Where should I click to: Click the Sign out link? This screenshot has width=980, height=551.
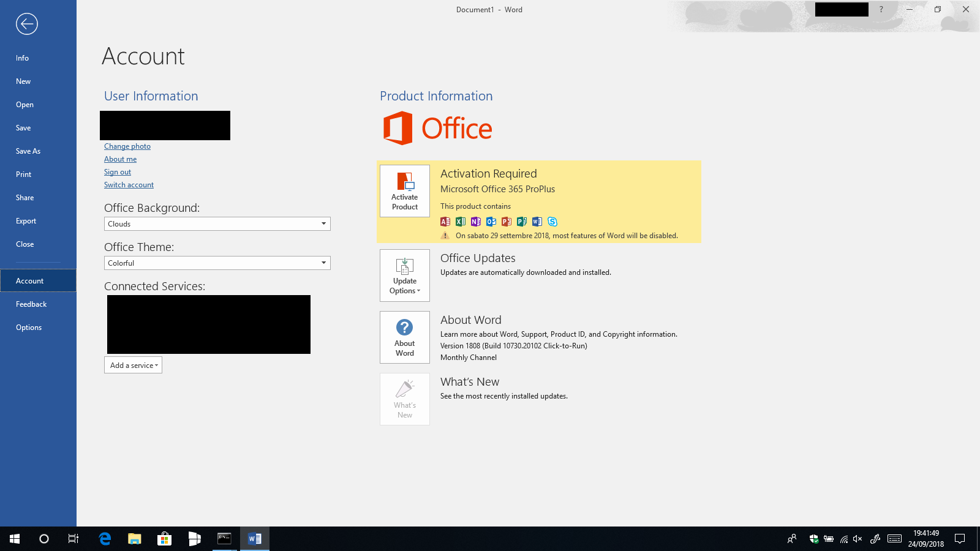(117, 172)
